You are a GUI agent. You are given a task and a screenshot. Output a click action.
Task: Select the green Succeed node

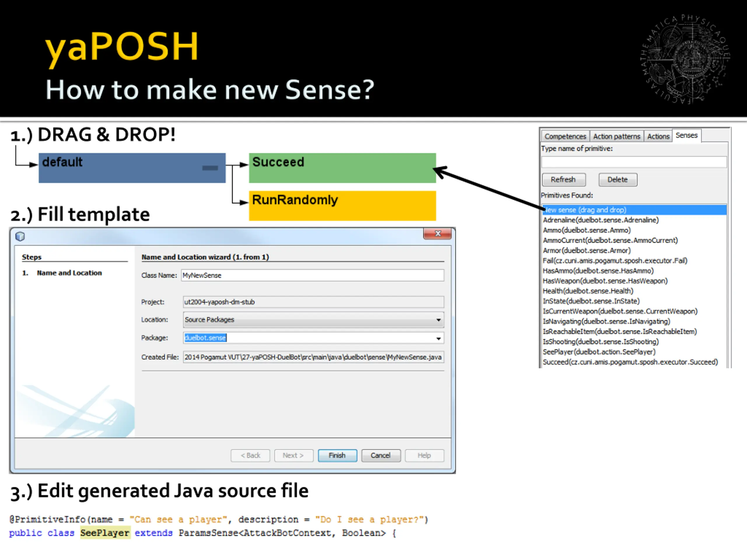(343, 168)
